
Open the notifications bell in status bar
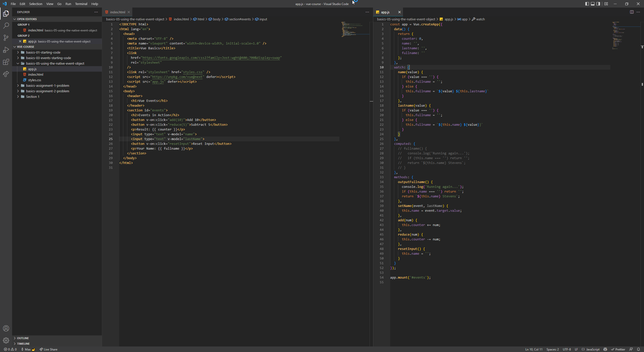pos(638,349)
